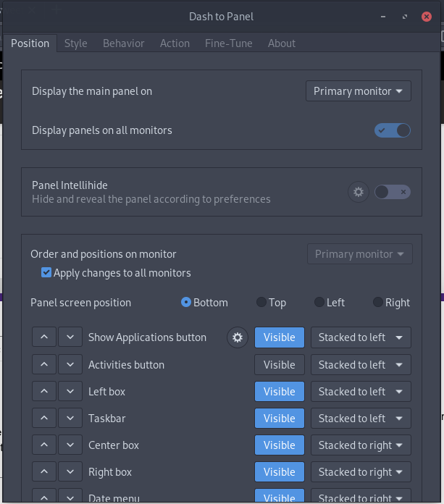The height and width of the screenshot is (504, 444).
Task: Open Right box stacking dropdown
Action: 361,472
